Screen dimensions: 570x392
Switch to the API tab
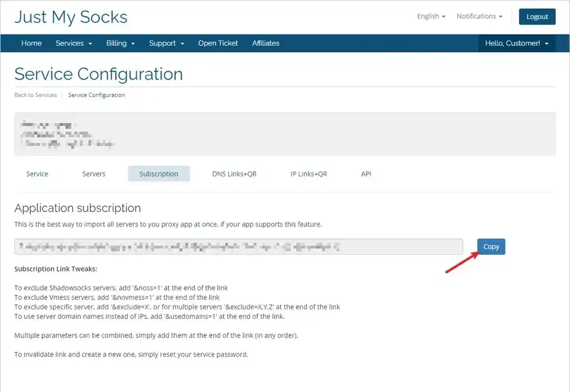366,174
